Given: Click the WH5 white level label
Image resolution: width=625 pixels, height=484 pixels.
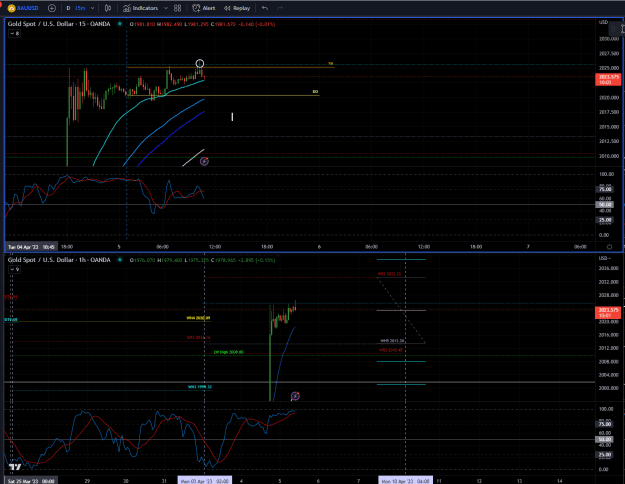Looking at the screenshot, I should coord(392,341).
